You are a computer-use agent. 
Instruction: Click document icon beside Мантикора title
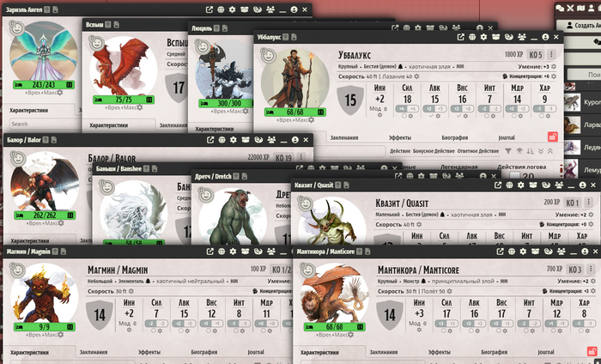[x=367, y=252]
